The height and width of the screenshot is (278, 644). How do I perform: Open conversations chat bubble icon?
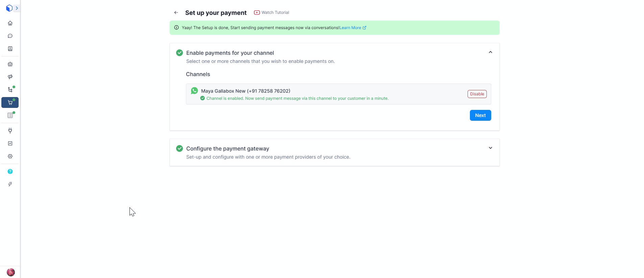click(10, 36)
